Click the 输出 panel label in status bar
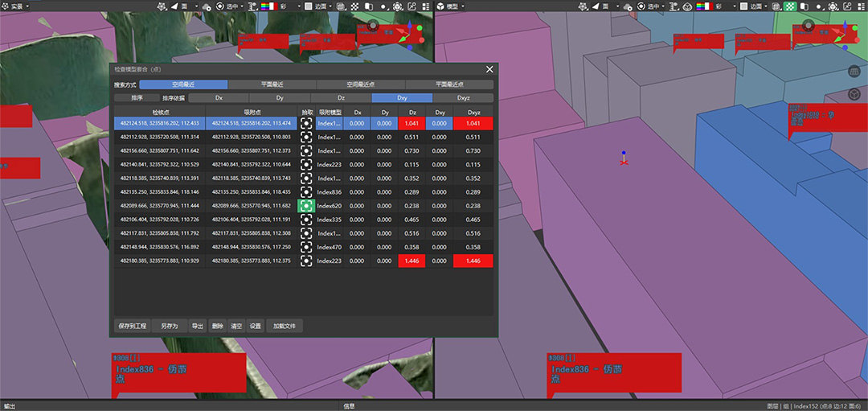 point(10,406)
